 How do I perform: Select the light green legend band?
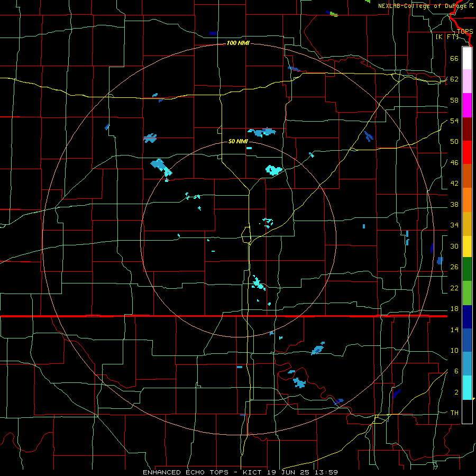[467, 293]
